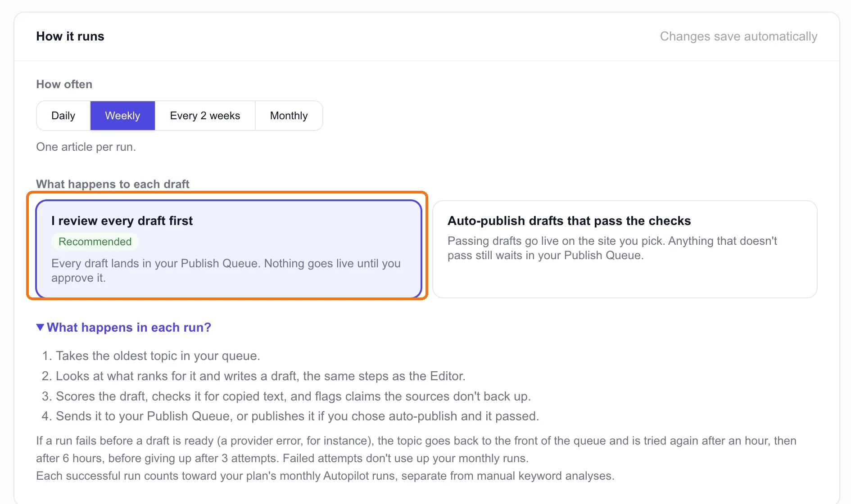Click 'Passing drafts go live' description
Screen dimensions: 851x504
point(612,248)
